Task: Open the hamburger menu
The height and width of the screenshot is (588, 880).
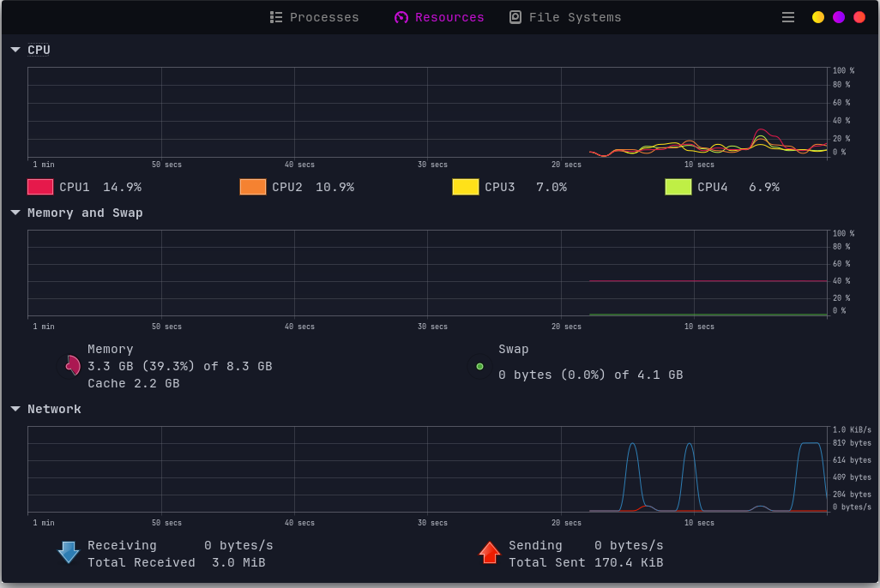Action: coord(787,16)
